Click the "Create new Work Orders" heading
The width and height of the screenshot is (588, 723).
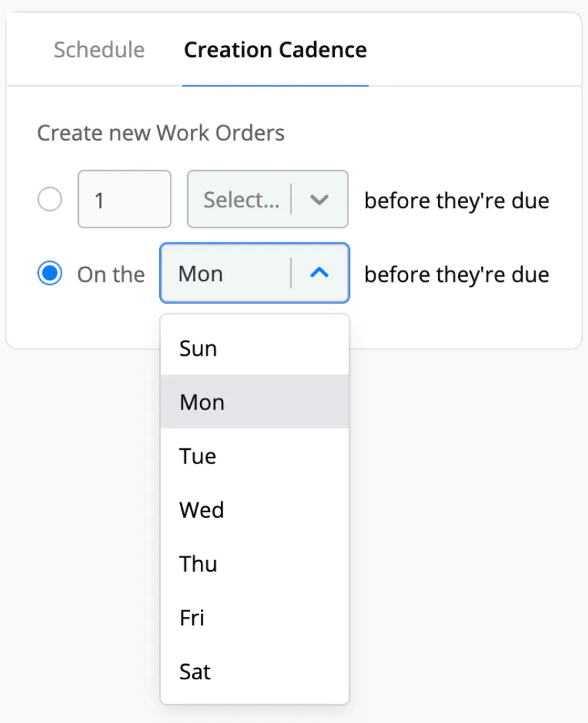coord(161,133)
